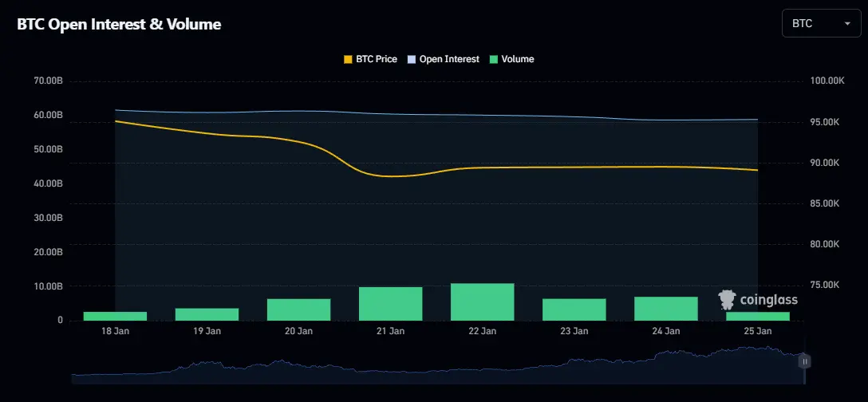
Task: Click the range slider handle at right edge
Action: (805, 361)
